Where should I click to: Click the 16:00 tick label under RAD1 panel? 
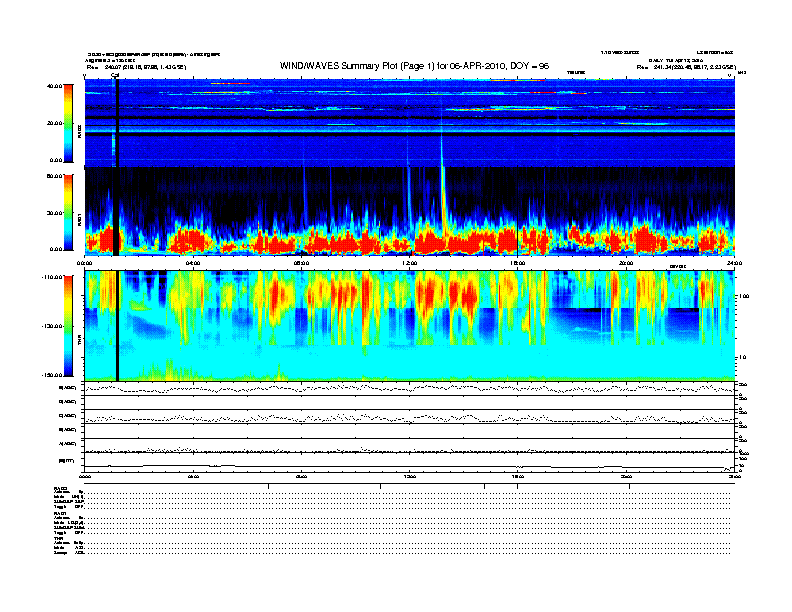518,263
